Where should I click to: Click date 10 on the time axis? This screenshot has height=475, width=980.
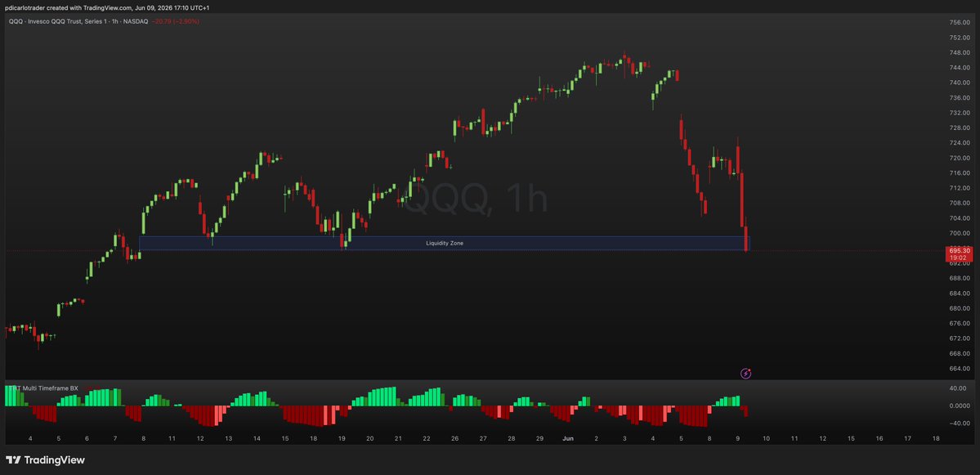766,439
